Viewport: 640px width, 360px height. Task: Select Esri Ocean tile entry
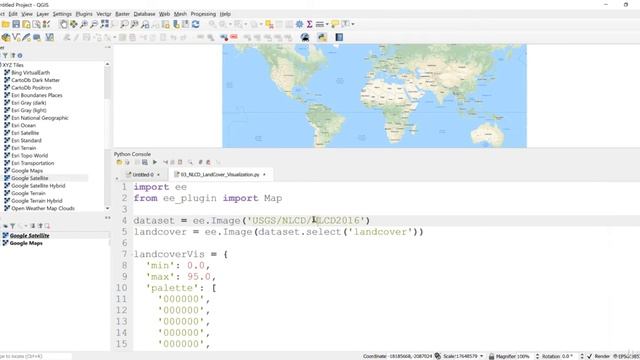(x=23, y=125)
